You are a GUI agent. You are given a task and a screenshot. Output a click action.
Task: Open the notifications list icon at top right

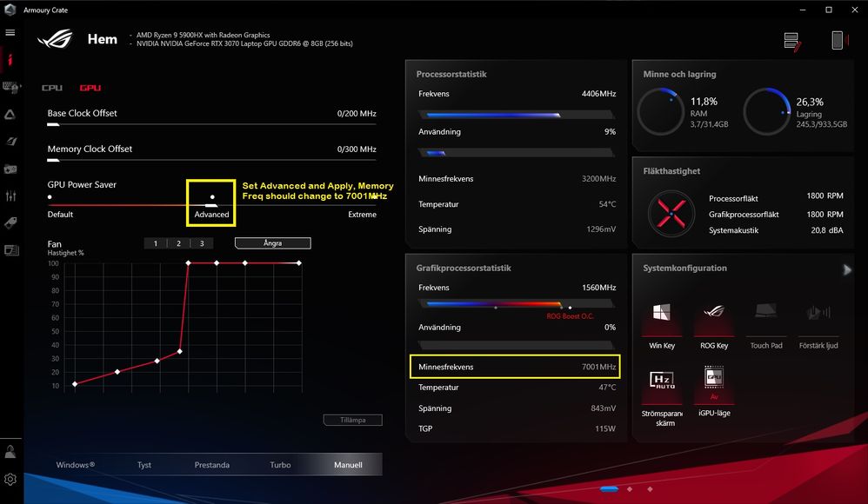pos(792,42)
